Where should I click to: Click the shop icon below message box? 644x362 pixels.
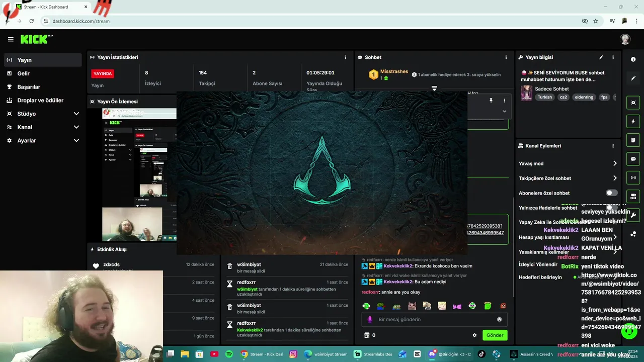367,335
